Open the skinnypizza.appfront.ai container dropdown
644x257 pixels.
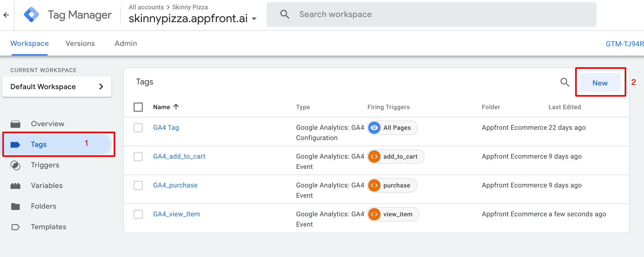tap(193, 19)
